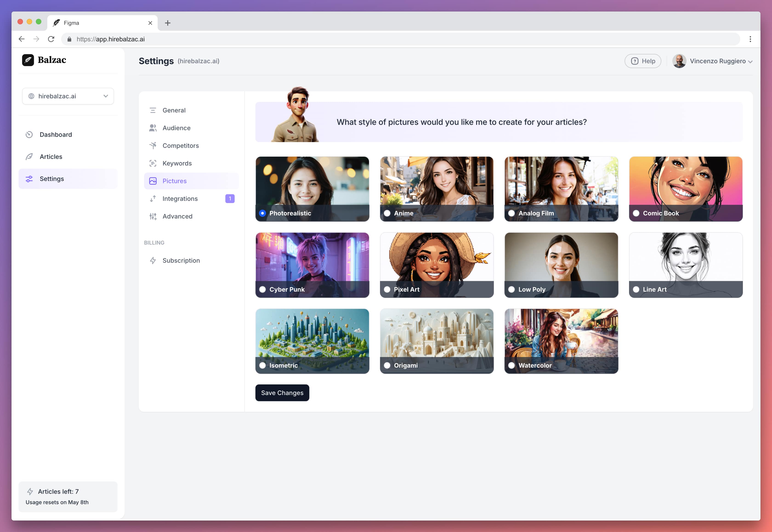This screenshot has width=772, height=532.
Task: Choose the Cyber Punk radio option
Action: (263, 289)
